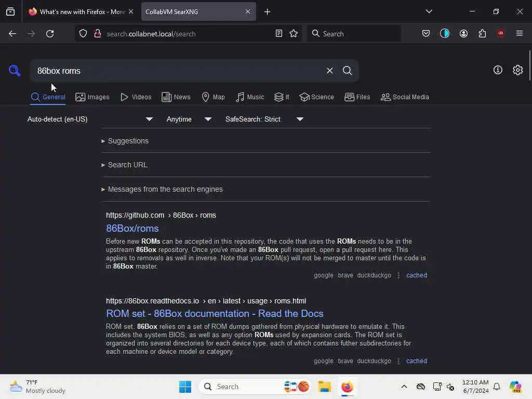The width and height of the screenshot is (532, 399).
Task: Select the Videos search category
Action: click(136, 97)
